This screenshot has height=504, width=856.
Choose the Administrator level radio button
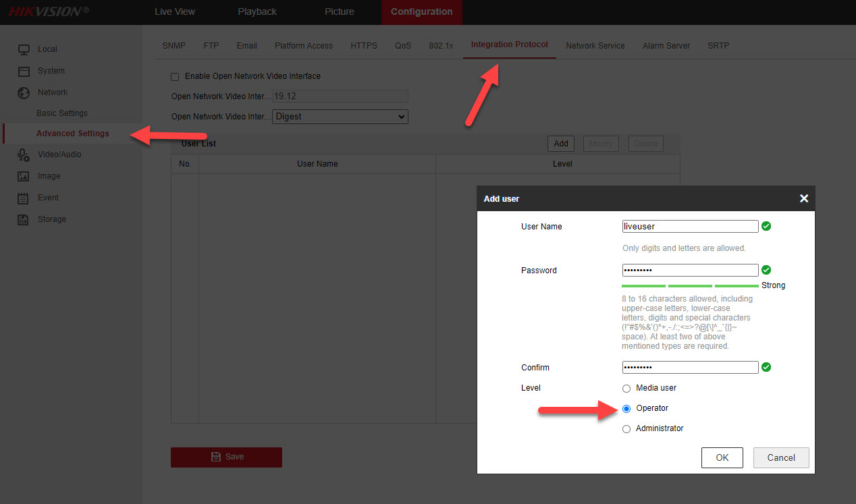[626, 429]
